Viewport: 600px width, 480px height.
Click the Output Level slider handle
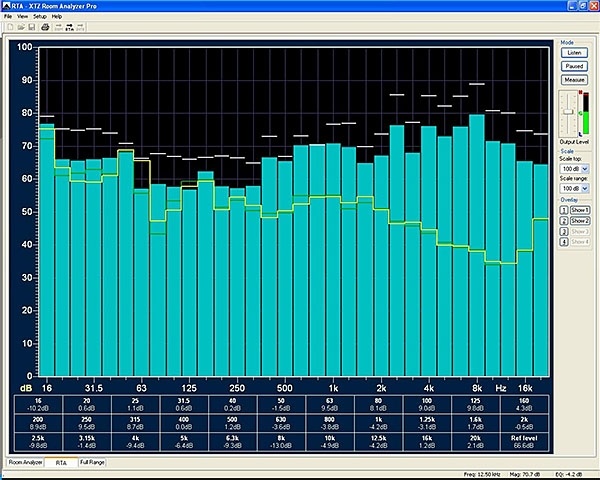[568, 114]
